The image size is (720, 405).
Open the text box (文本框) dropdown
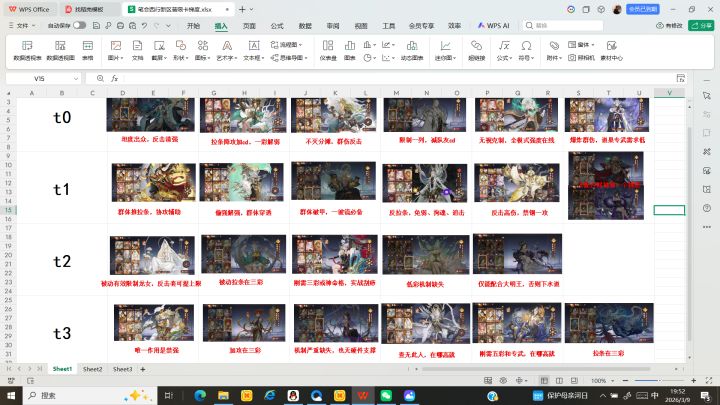click(253, 51)
